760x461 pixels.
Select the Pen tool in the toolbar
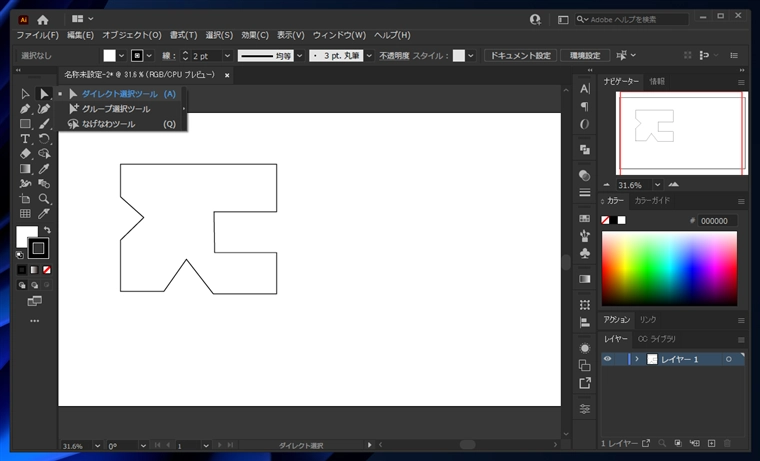25,109
